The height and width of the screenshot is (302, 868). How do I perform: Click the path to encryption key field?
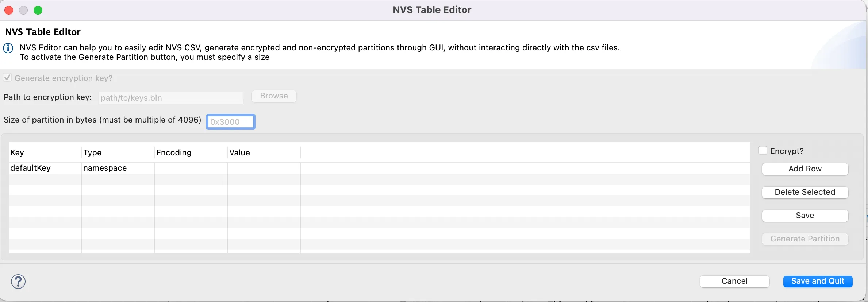170,98
